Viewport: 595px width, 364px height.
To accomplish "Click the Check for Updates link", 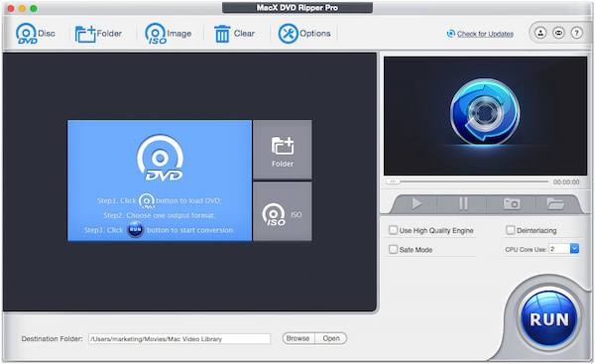I will 485,34.
